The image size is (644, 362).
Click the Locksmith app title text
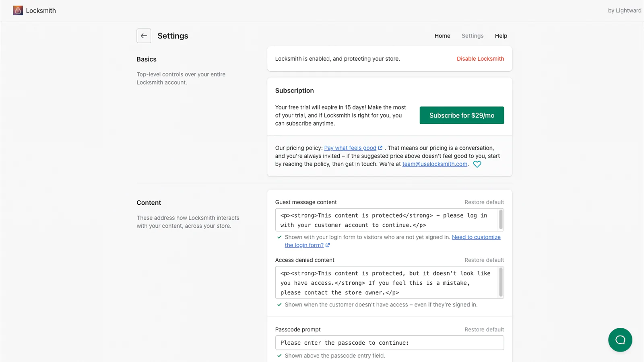point(41,10)
